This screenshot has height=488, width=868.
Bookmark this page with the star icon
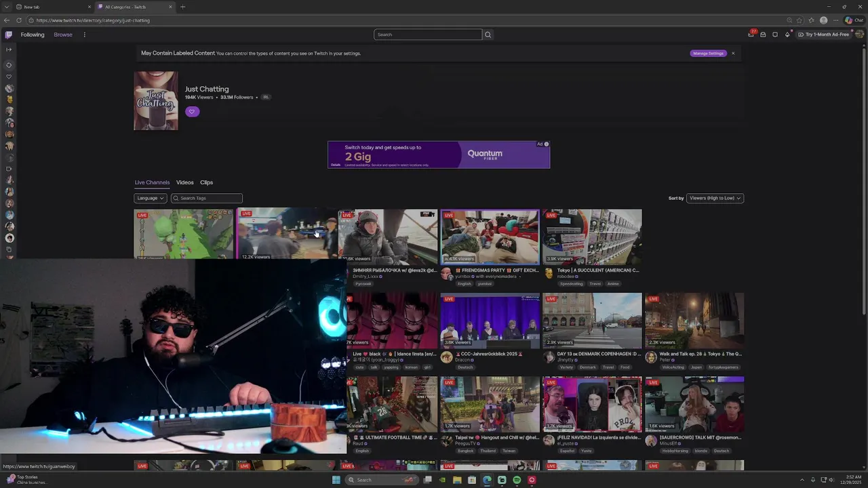pos(800,20)
